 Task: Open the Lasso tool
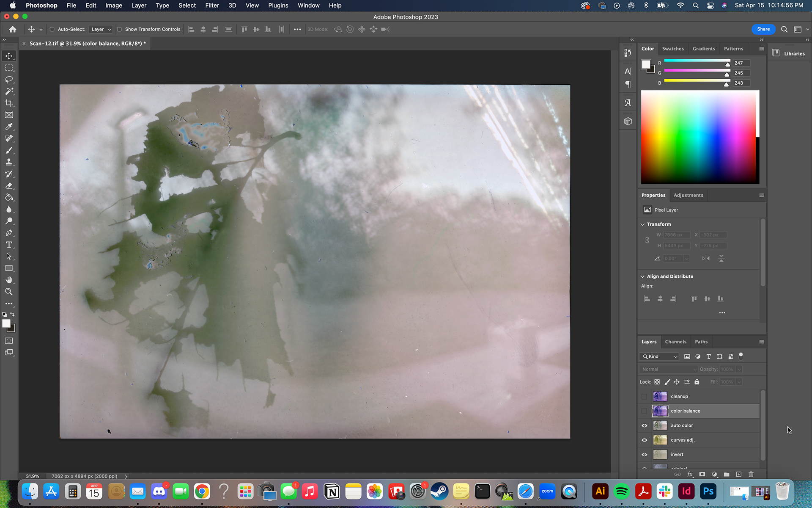click(x=9, y=79)
